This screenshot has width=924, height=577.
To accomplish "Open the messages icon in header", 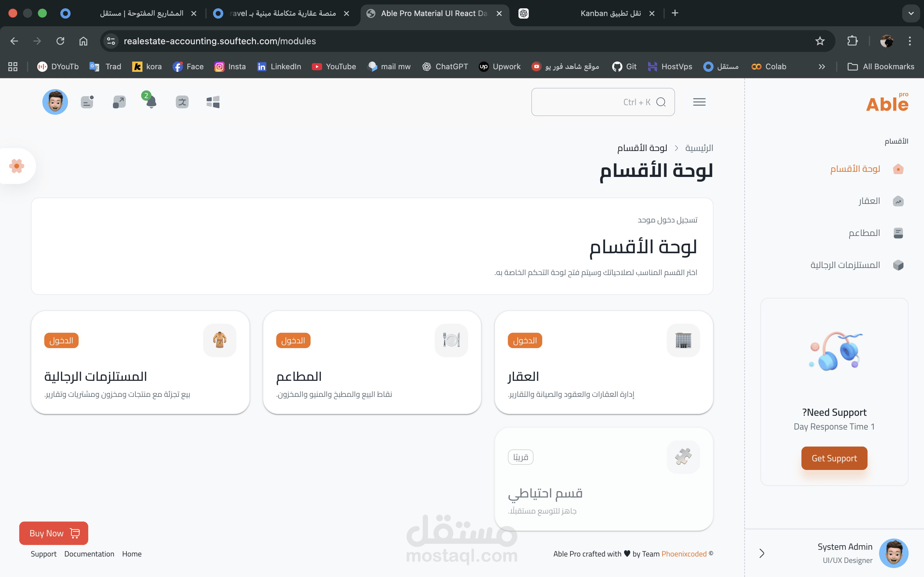I will 87,102.
